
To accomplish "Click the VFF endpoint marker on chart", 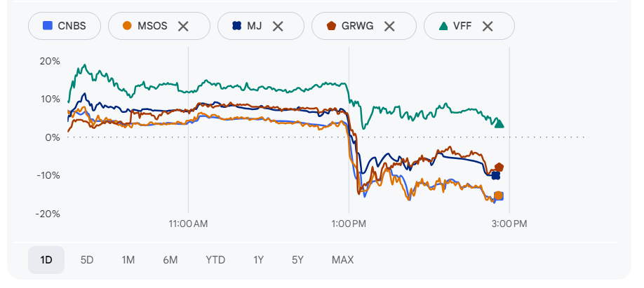I will pos(499,123).
